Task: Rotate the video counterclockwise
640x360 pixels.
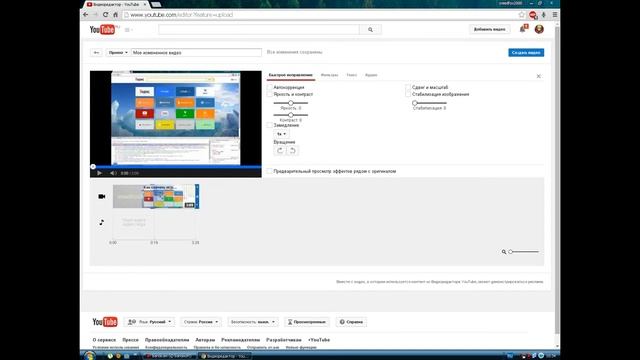Action: click(292, 151)
